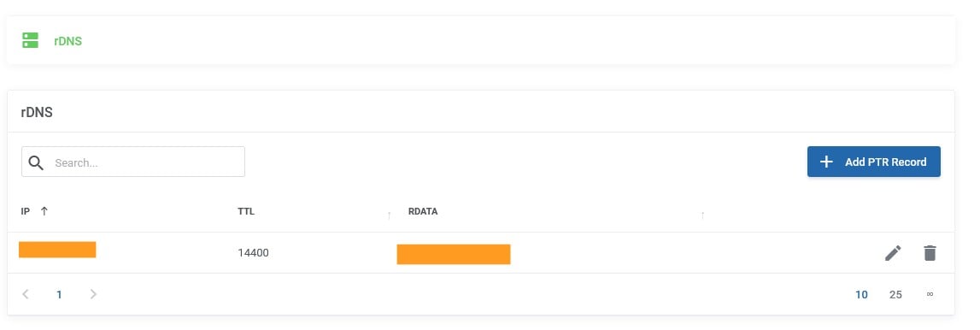Sort by the RDATA column header
This screenshot has width=980, height=330.
click(x=423, y=211)
